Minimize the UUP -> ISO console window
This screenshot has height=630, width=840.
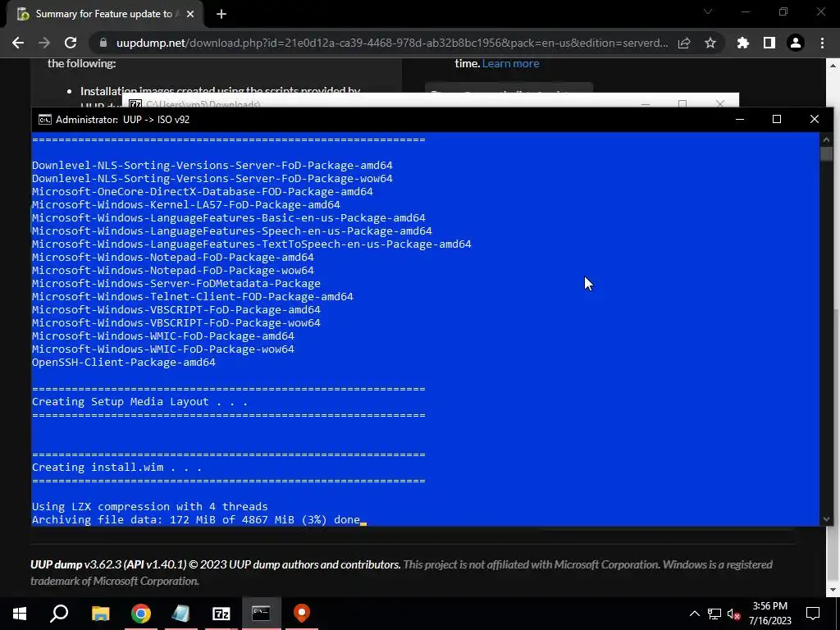coord(740,119)
